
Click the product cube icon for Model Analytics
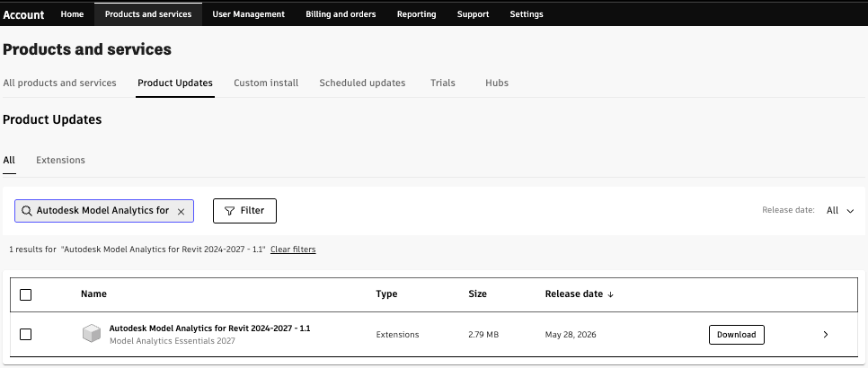pos(92,334)
